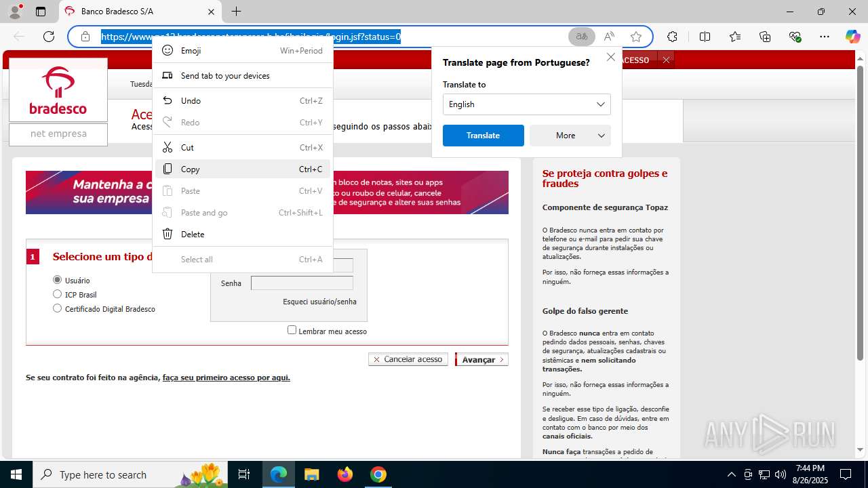The width and height of the screenshot is (868, 488).
Task: Click the red ACESSO bar close X
Action: 666,60
